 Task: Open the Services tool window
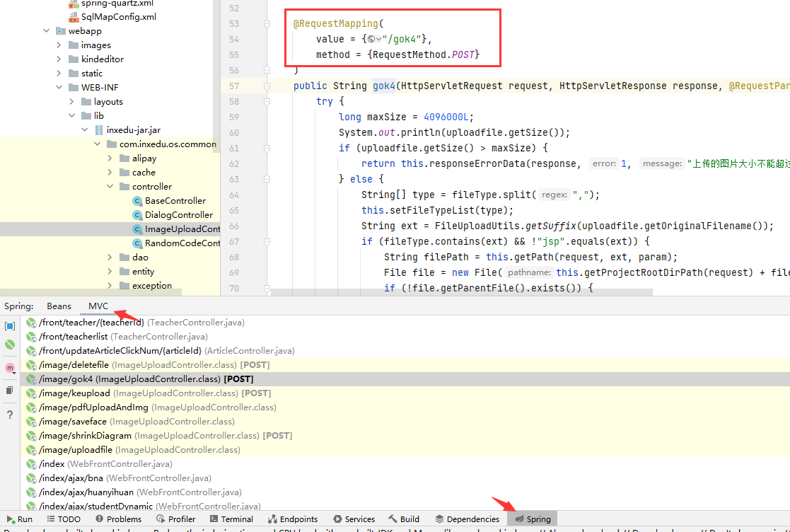tap(354, 519)
